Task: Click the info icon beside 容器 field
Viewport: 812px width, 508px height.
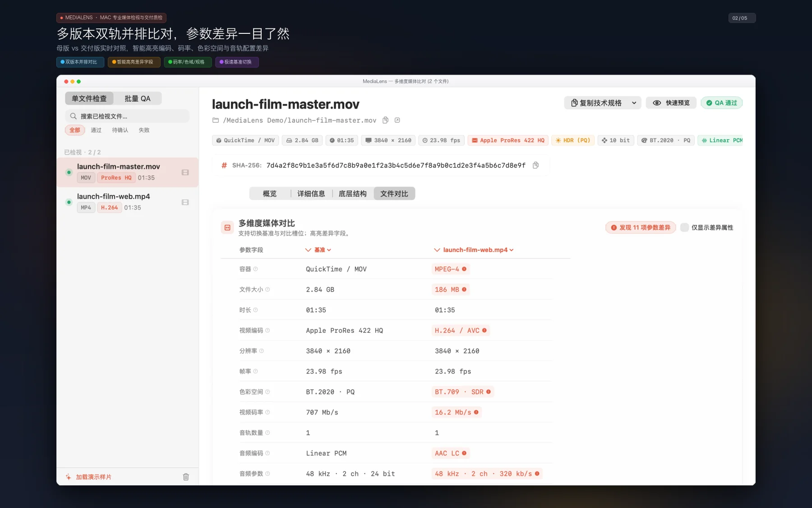Action: [255, 269]
